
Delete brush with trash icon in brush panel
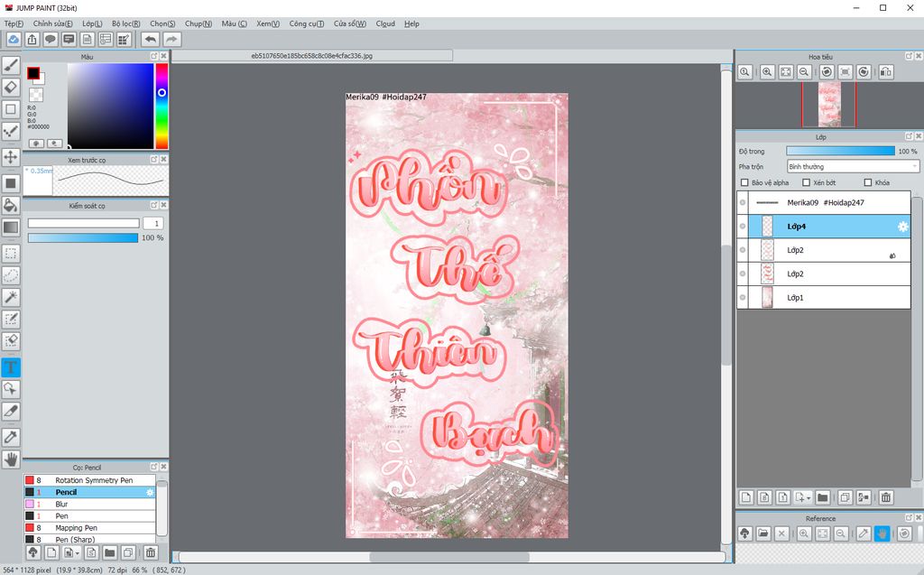click(x=151, y=552)
